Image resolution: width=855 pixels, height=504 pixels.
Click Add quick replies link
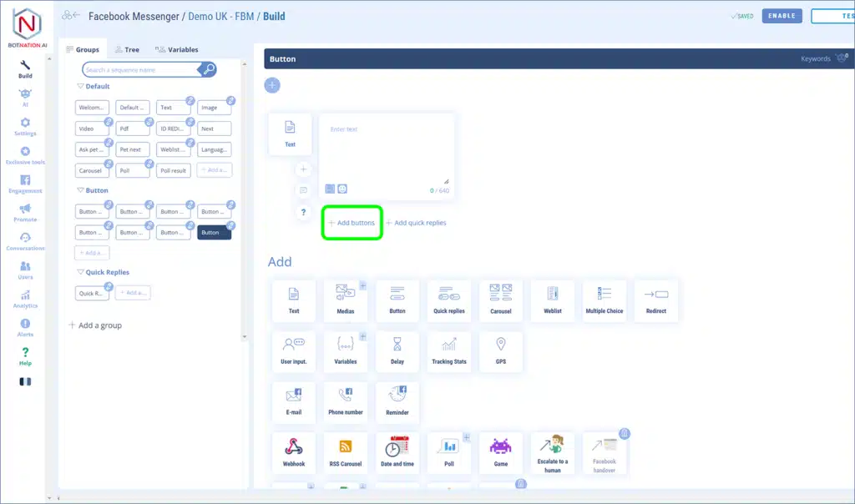(x=416, y=223)
